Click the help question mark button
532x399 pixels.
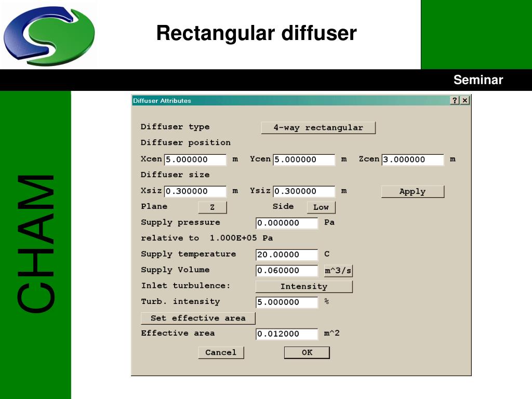[455, 100]
